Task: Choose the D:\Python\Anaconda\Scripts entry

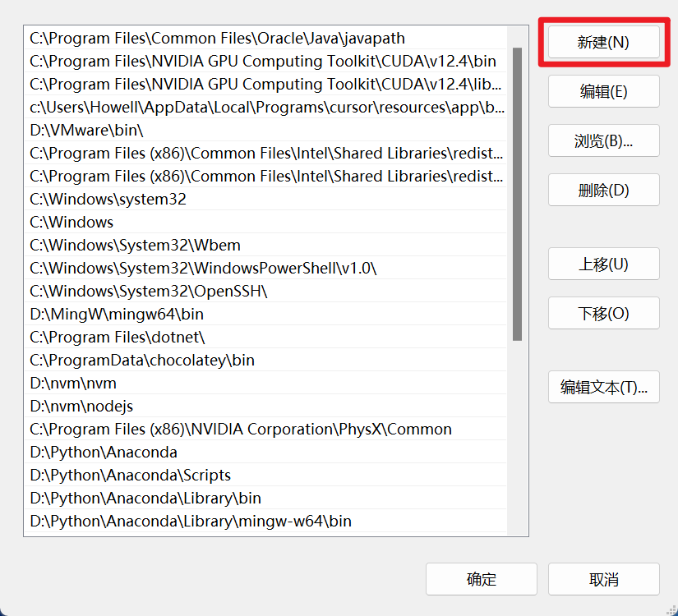Action: 130,475
